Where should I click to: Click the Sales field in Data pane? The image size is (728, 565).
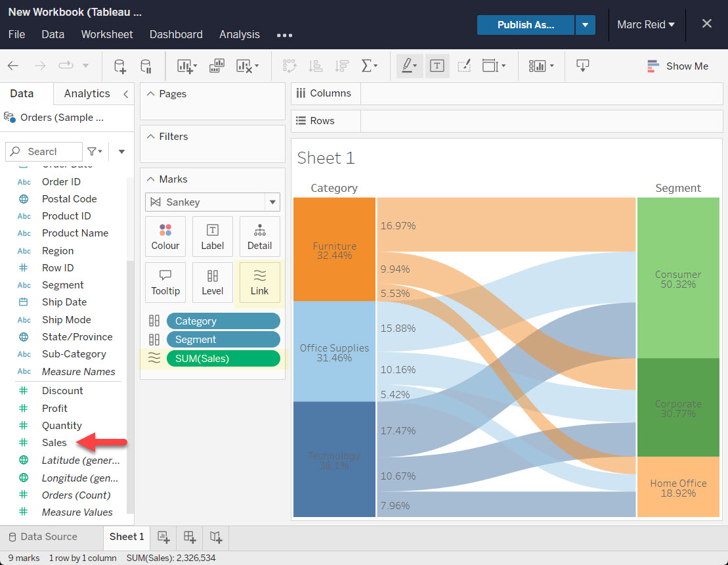(x=54, y=443)
